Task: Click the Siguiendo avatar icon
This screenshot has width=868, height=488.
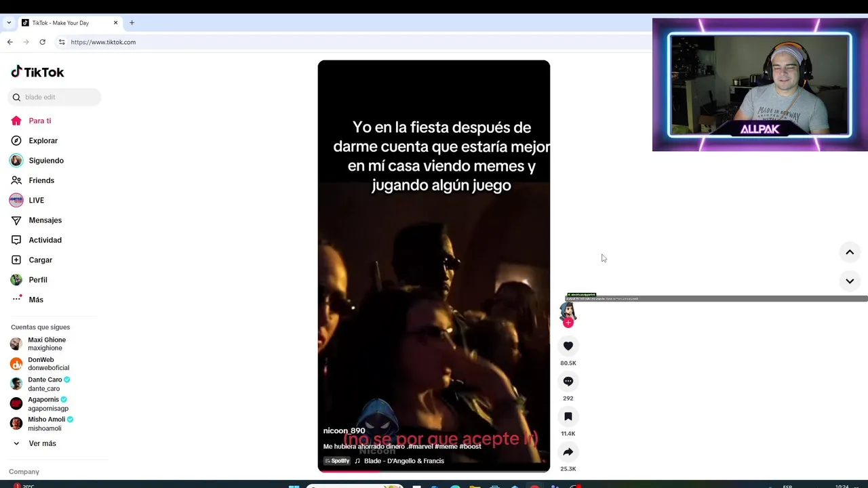Action: 16,161
